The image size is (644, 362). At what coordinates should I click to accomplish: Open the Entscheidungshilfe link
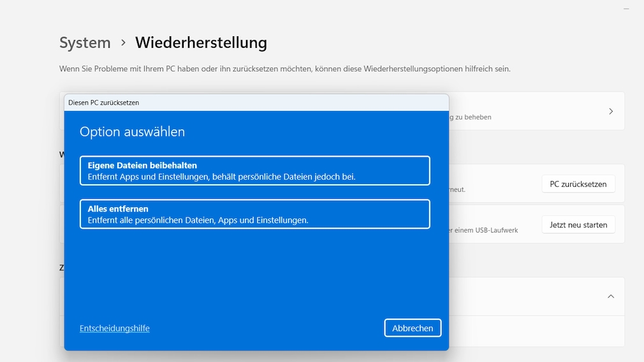coord(115,328)
